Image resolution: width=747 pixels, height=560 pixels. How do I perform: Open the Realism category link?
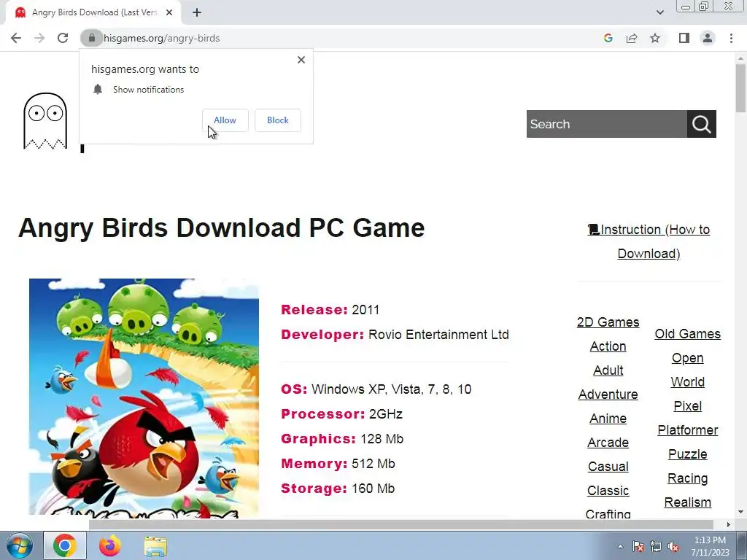point(687,502)
